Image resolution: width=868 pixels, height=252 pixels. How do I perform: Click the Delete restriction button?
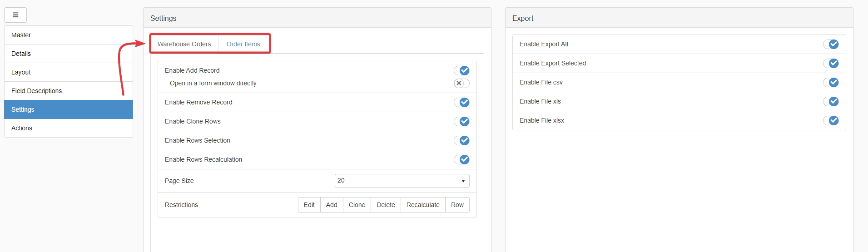386,205
